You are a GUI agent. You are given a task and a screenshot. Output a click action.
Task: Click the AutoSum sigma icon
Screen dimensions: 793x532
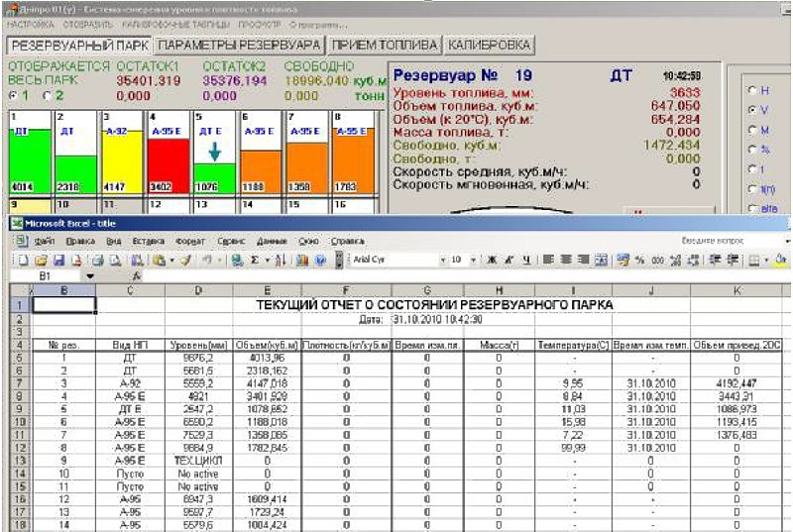click(x=255, y=261)
